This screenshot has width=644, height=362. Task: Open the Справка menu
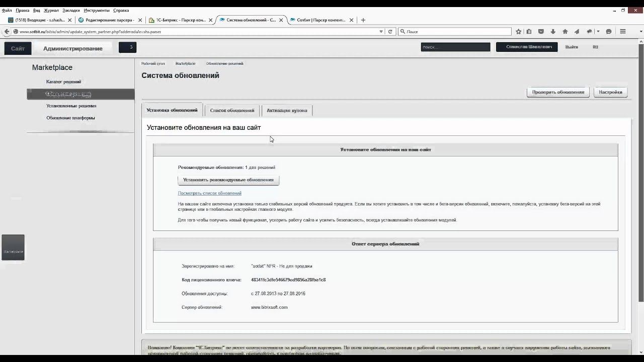click(121, 10)
